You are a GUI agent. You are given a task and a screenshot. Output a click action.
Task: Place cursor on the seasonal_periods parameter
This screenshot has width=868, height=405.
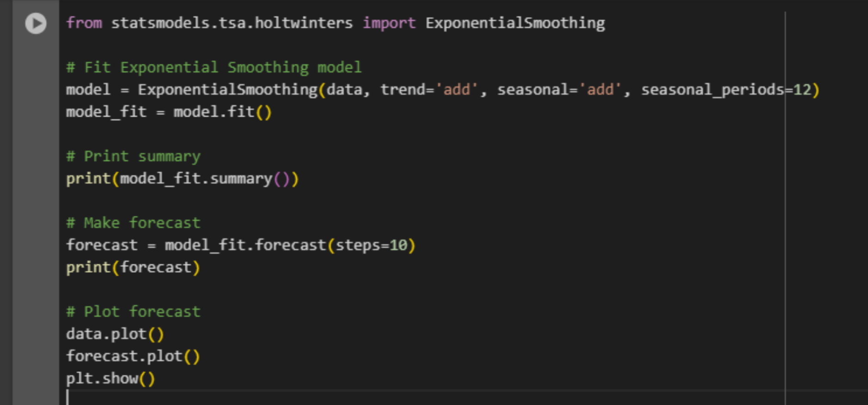pos(712,90)
